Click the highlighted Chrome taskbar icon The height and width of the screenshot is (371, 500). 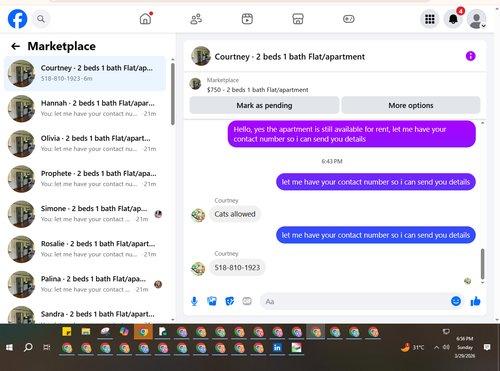pos(143,332)
